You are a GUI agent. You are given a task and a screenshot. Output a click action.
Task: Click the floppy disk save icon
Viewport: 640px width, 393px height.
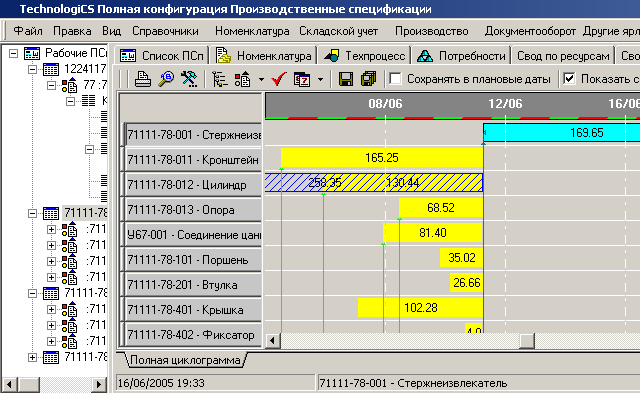tap(346, 79)
